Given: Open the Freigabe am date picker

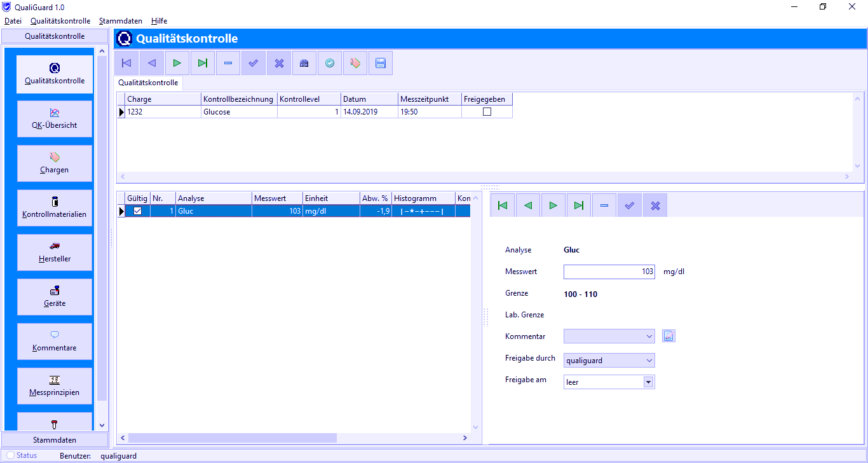Looking at the screenshot, I should [x=649, y=382].
